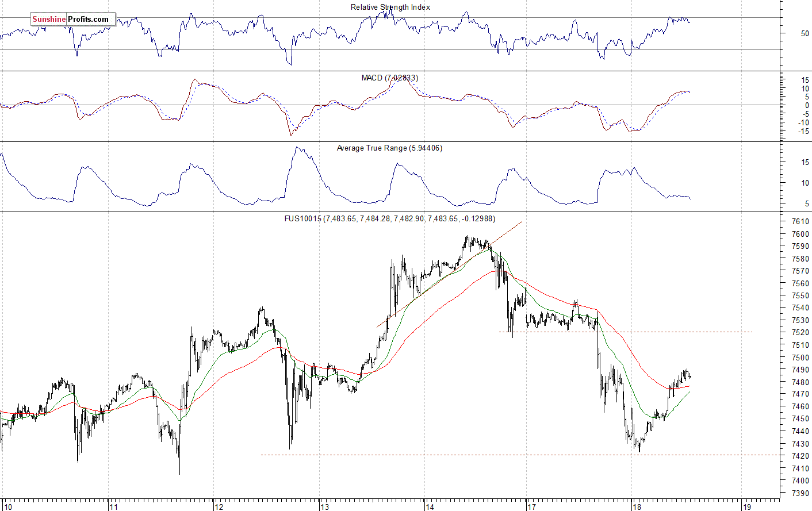The image size is (812, 511).
Task: Click date label 10 on the time axis
Action: [7, 507]
